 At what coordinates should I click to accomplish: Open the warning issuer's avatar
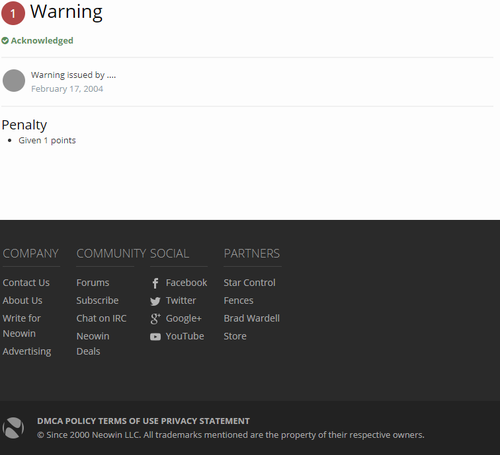[14, 81]
